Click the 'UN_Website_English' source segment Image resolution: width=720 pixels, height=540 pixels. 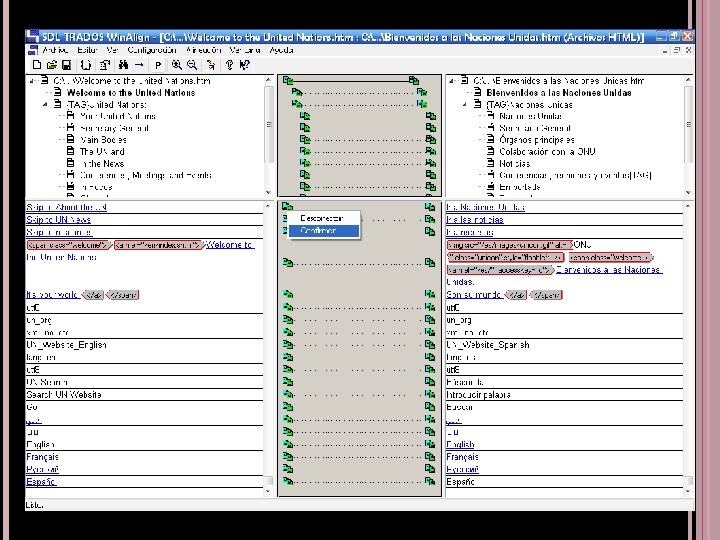point(67,345)
